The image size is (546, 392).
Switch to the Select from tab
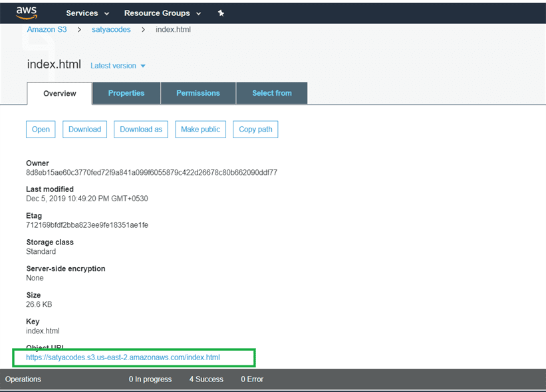[x=271, y=93]
